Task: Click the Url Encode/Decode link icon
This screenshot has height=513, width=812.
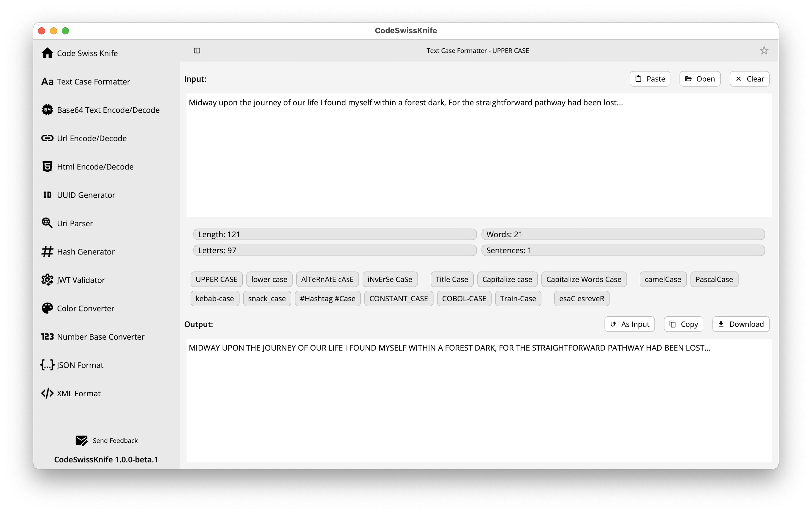Action: [47, 138]
